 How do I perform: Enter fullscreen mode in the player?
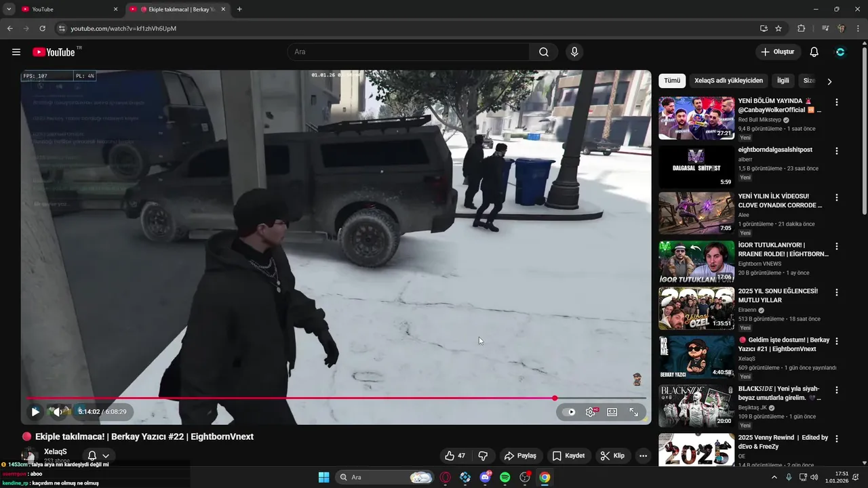(634, 411)
